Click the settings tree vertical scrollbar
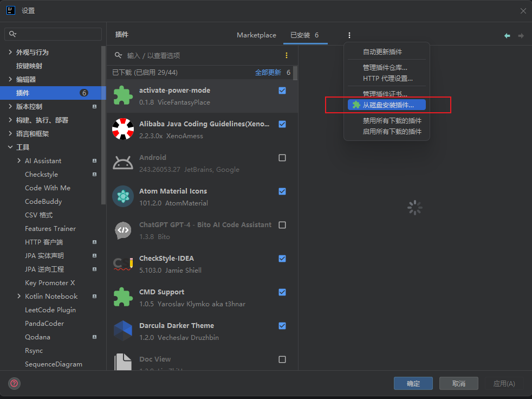532x399 pixels. click(x=103, y=125)
